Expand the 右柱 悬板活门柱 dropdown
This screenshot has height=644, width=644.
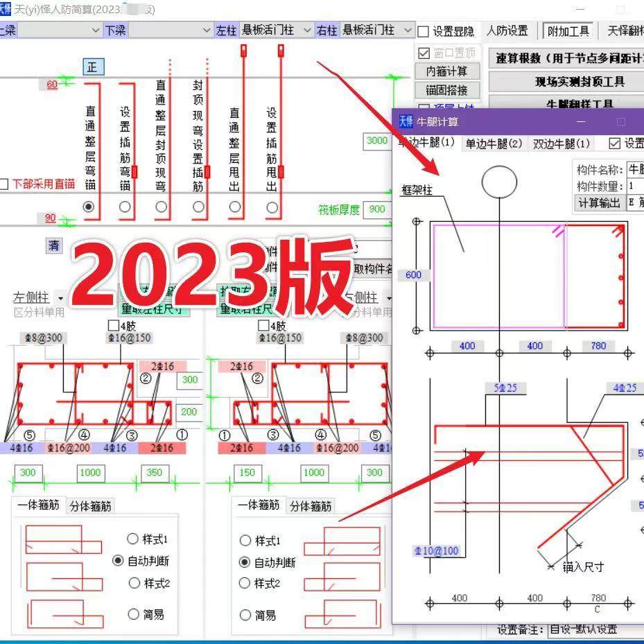(x=408, y=31)
